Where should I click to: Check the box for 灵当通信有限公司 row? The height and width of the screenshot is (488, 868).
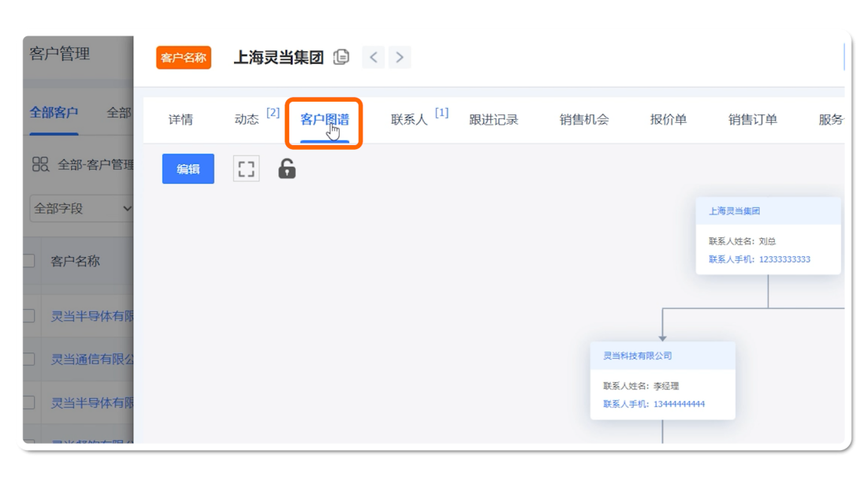29,359
